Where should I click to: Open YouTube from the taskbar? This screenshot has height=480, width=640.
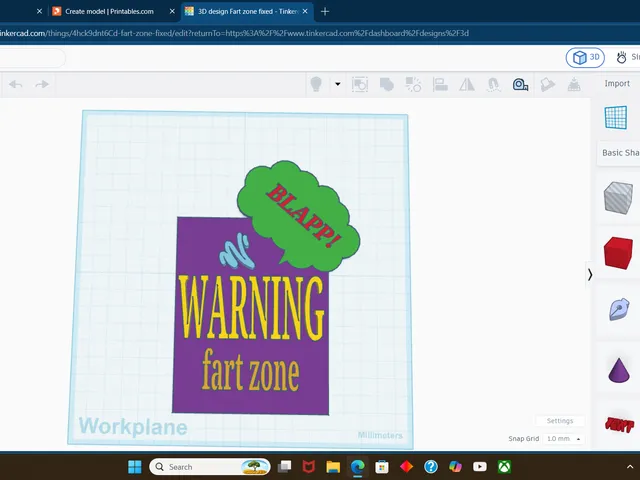coord(480,467)
